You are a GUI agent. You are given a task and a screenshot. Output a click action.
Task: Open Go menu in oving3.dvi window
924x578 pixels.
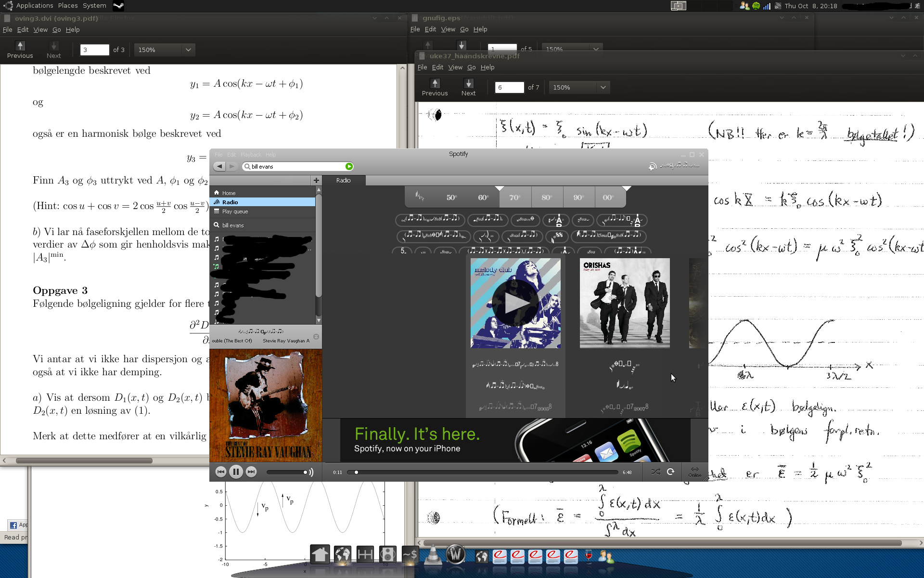56,29
